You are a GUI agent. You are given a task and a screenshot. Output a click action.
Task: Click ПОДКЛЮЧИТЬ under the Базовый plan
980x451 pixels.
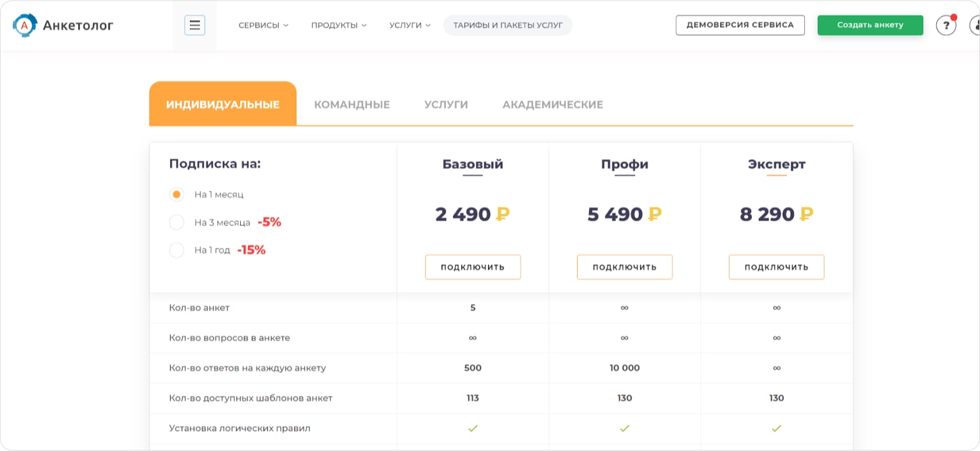click(x=472, y=267)
